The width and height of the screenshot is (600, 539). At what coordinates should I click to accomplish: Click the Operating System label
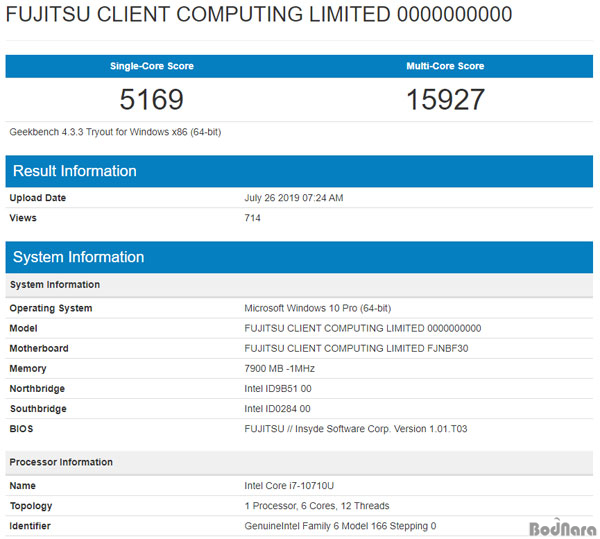click(51, 308)
